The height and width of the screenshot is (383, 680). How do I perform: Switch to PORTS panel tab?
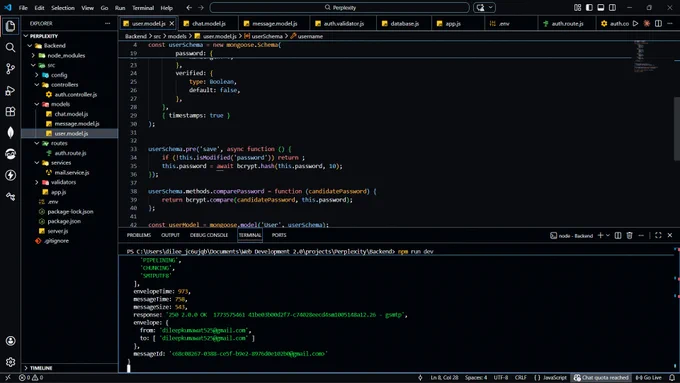pos(279,235)
